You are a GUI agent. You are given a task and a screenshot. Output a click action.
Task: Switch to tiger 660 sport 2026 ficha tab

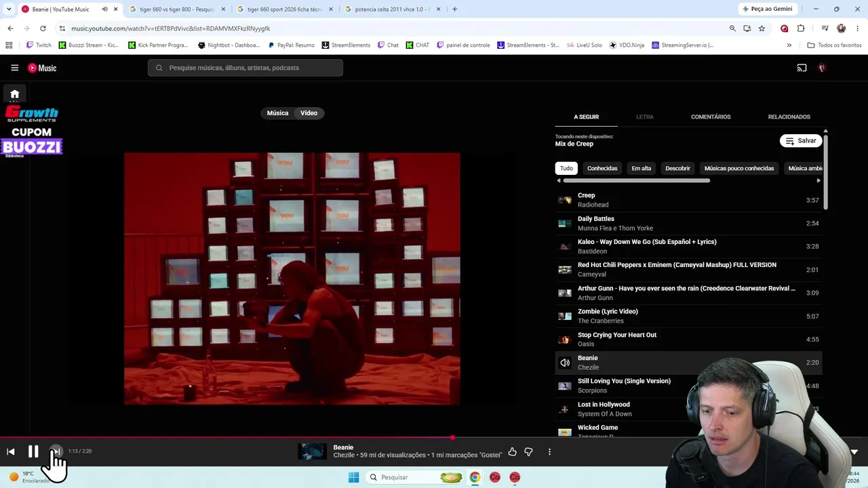[x=285, y=9]
